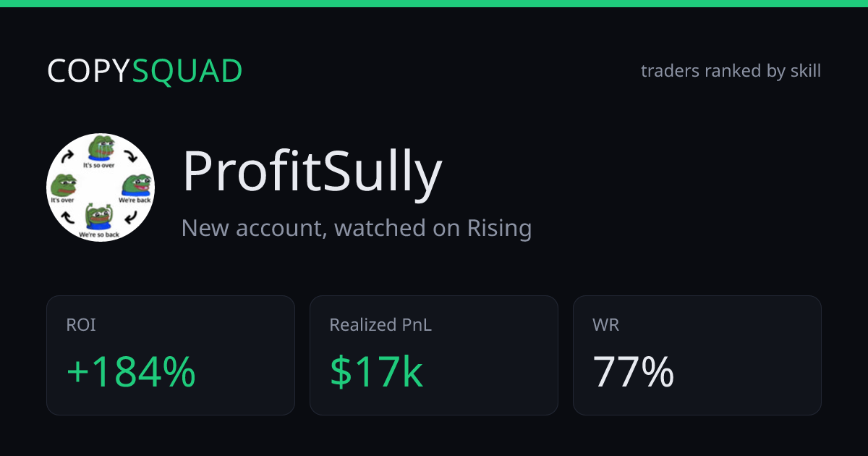Image resolution: width=868 pixels, height=456 pixels.
Task: Click the green bar at the top
Action: coord(434,4)
